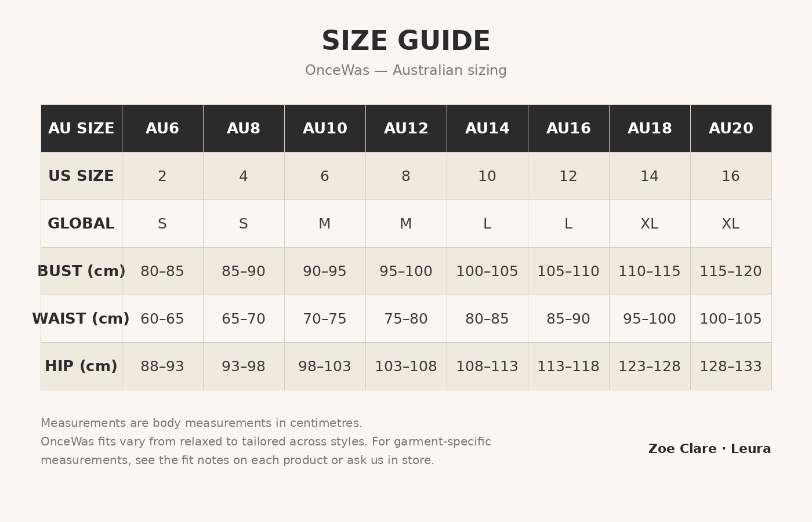Image resolution: width=812 pixels, height=522 pixels.
Task: Select the hip value 98–103
Action: [325, 367]
